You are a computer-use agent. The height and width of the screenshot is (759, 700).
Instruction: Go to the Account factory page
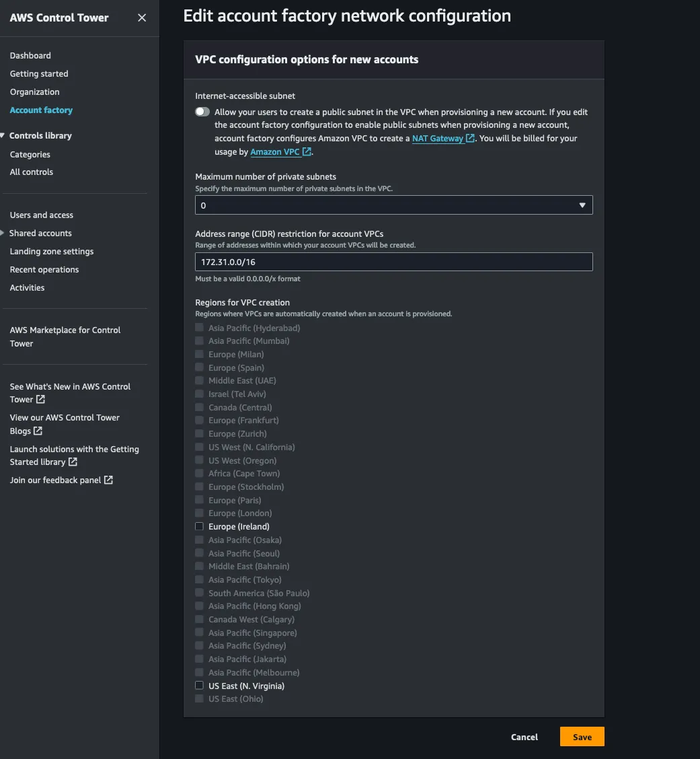41,110
